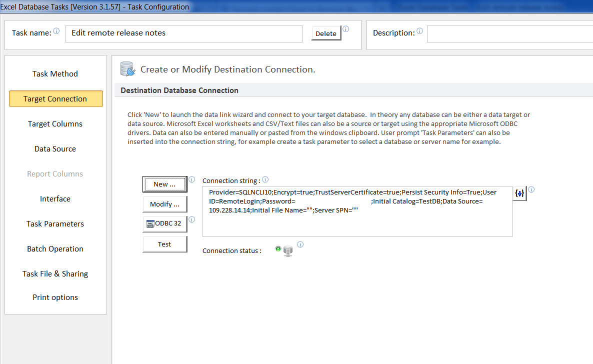Click the server icon next to Connection status

click(x=287, y=250)
